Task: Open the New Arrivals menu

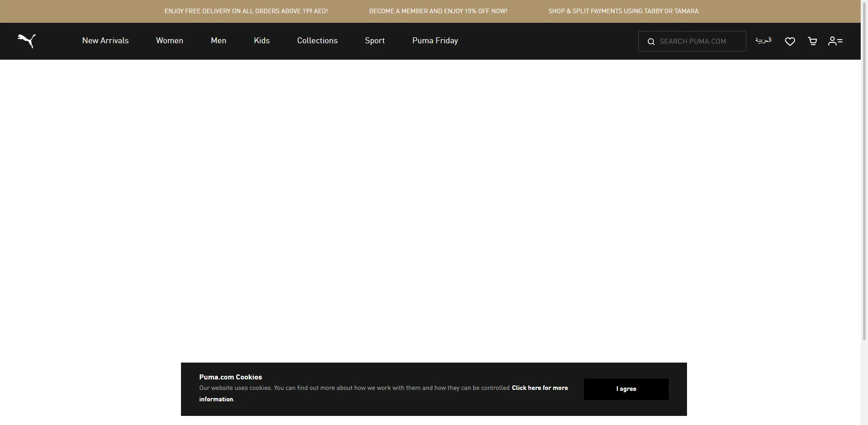Action: [105, 41]
